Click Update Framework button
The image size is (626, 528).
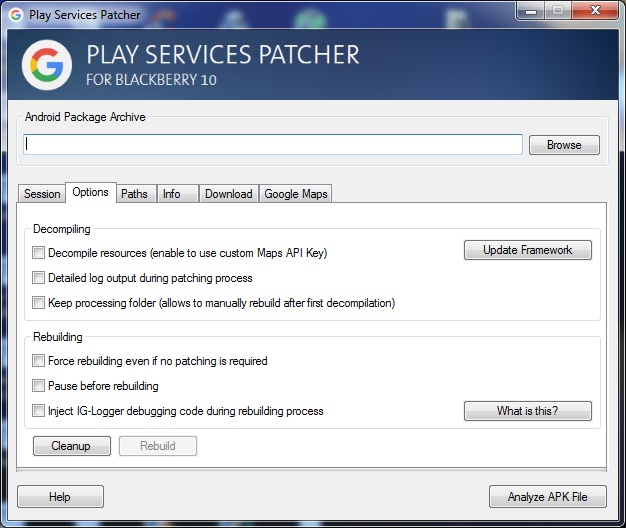coord(528,250)
